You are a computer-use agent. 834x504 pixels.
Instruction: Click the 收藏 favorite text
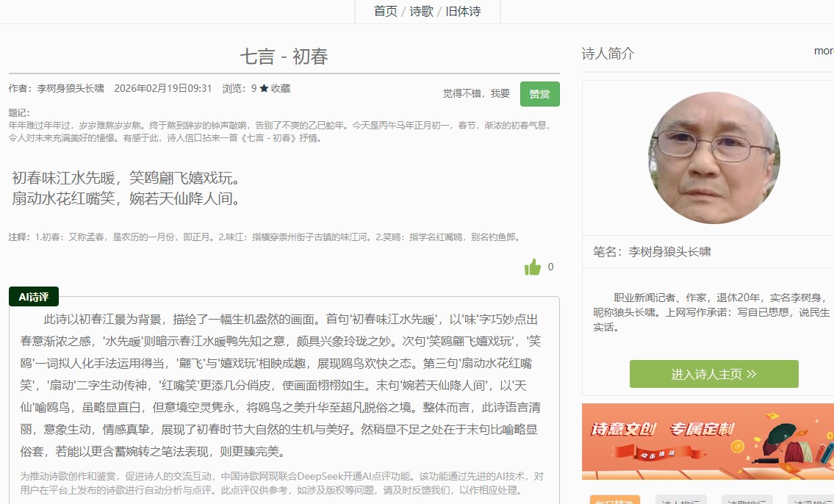pos(281,88)
